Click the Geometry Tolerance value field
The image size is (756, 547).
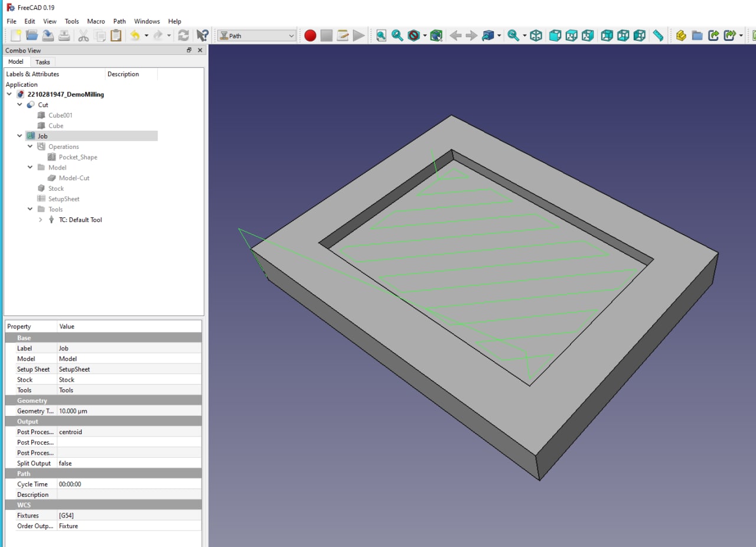pyautogui.click(x=73, y=411)
